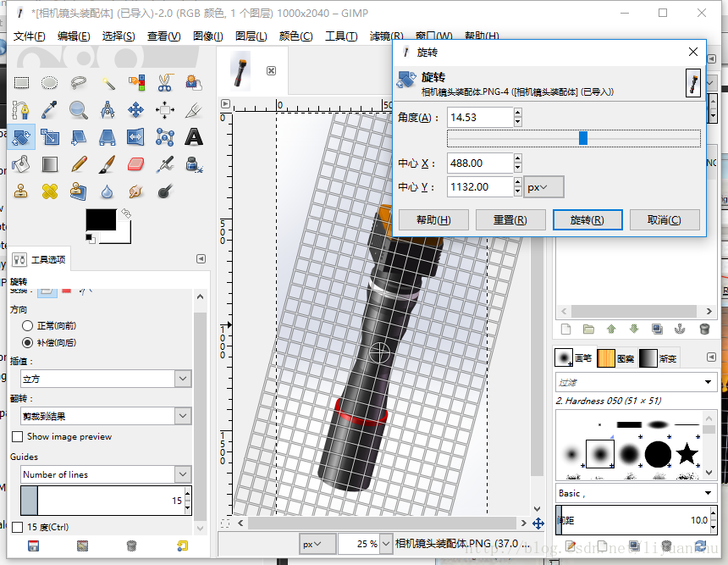Screen dimensions: 728x565
Task: Select the Foreground Select tool
Action: 194,83
